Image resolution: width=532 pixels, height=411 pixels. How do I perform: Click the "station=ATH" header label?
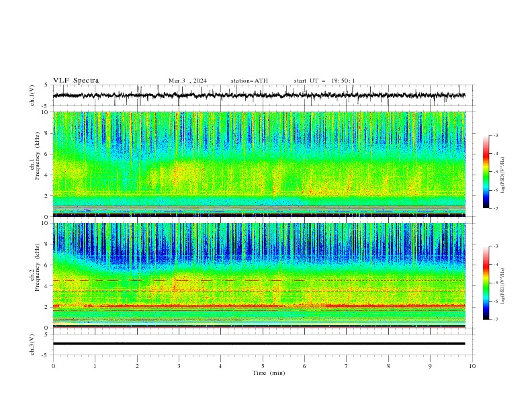coord(249,81)
